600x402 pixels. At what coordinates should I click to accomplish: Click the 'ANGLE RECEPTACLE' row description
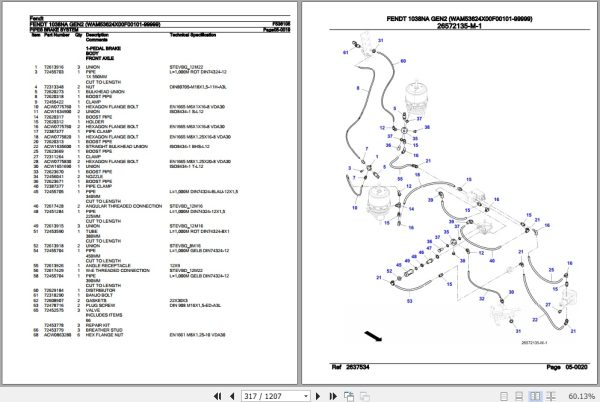(x=108, y=265)
